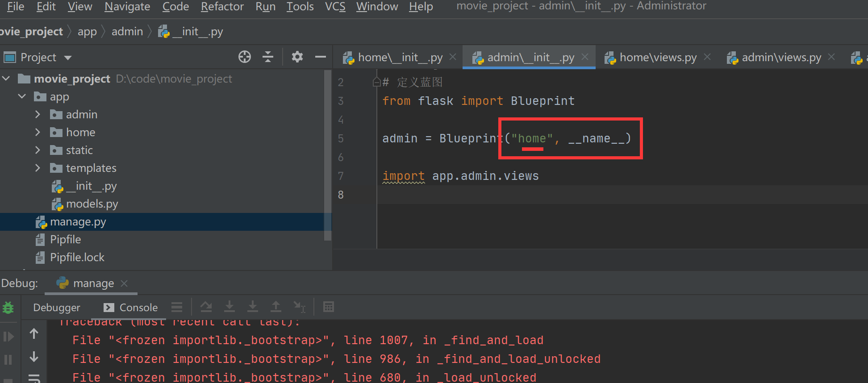Open the Run menu
This screenshot has height=383, width=868.
pos(265,6)
